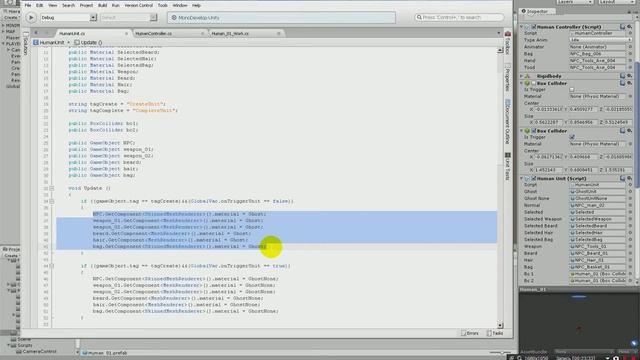The image size is (640, 360).
Task: Open the File menu
Action: pyautogui.click(x=28, y=5)
